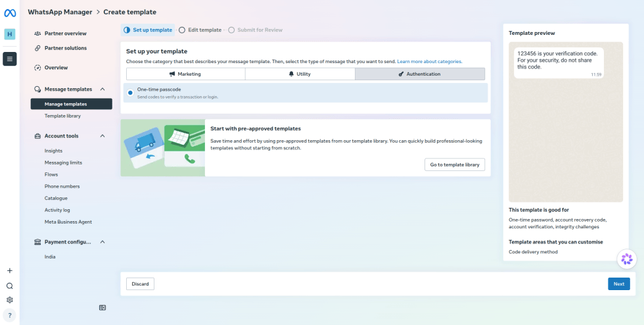Collapse sidebar with panel toggle icon
Image resolution: width=644 pixels, height=325 pixels.
[x=103, y=307]
